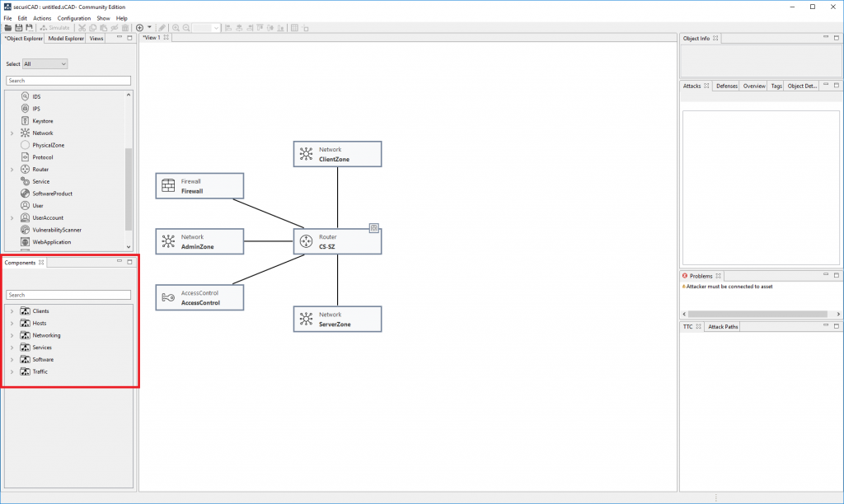Select the AccessControl node on canvas
Screen dimensions: 844x504
pyautogui.click(x=199, y=297)
